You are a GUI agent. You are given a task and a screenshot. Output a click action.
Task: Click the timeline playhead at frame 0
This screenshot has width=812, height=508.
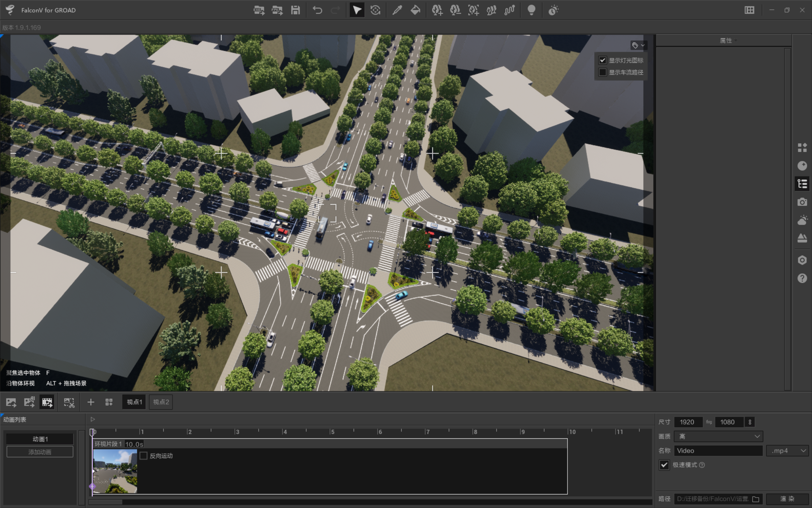(x=93, y=432)
